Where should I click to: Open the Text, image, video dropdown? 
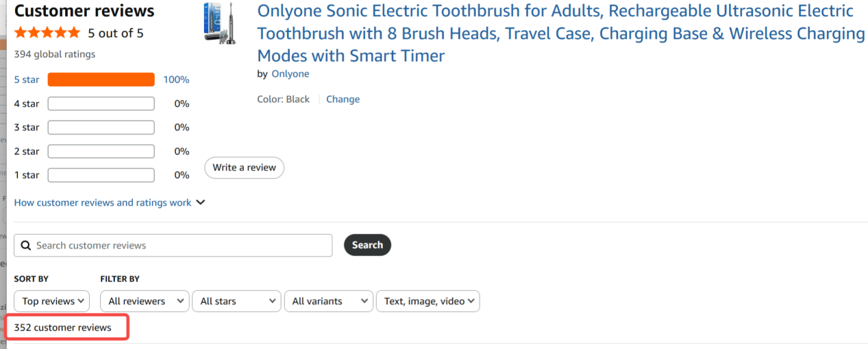[x=427, y=301]
